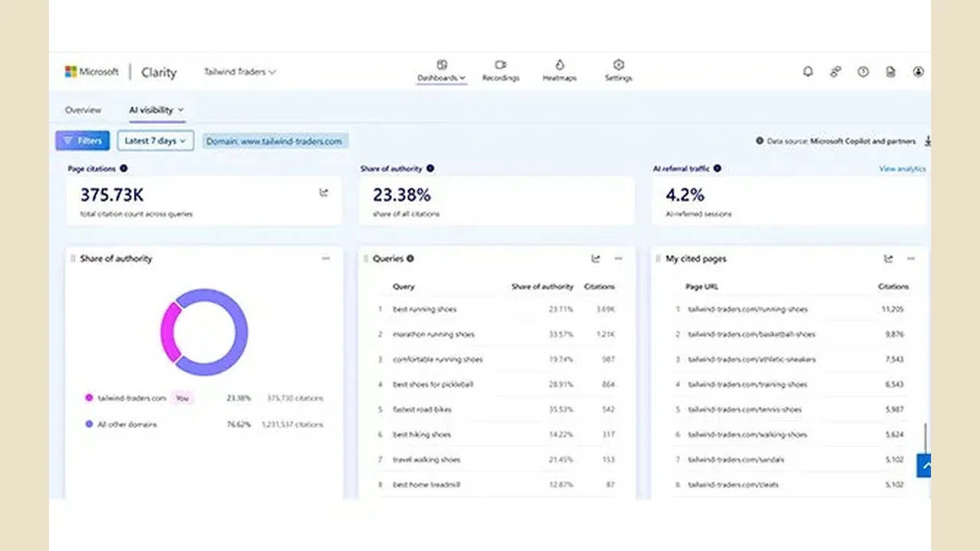This screenshot has height=551, width=980.
Task: Open tailwind-traders.com/tennis-shoes page URL
Action: coord(745,409)
